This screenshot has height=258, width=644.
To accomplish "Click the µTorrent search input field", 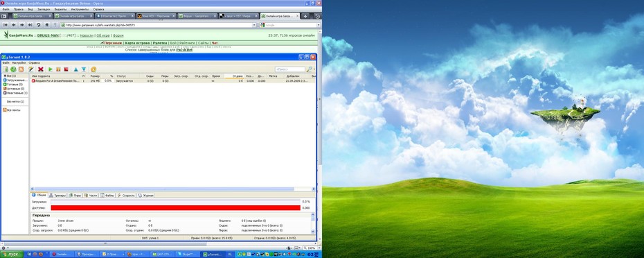I will point(290,69).
